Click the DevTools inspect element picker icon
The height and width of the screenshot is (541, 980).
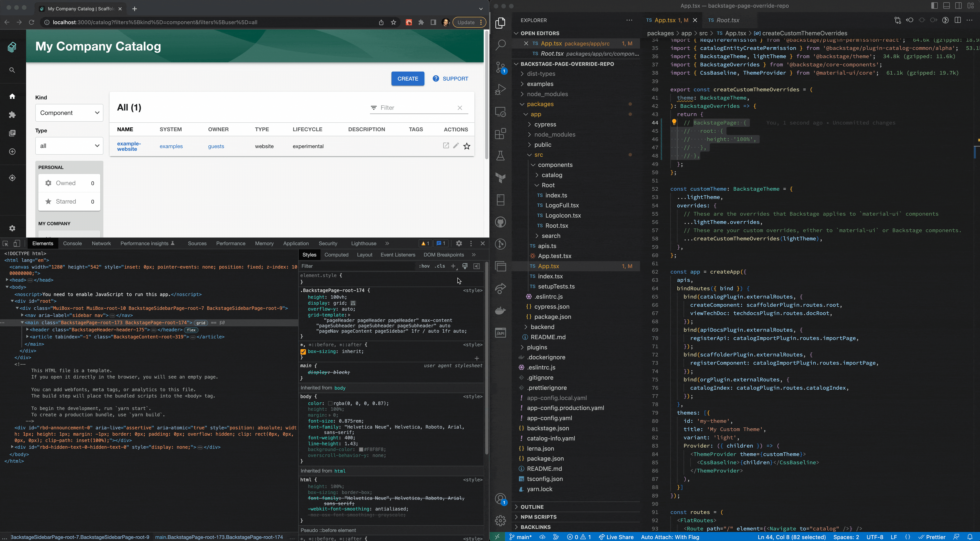6,243
